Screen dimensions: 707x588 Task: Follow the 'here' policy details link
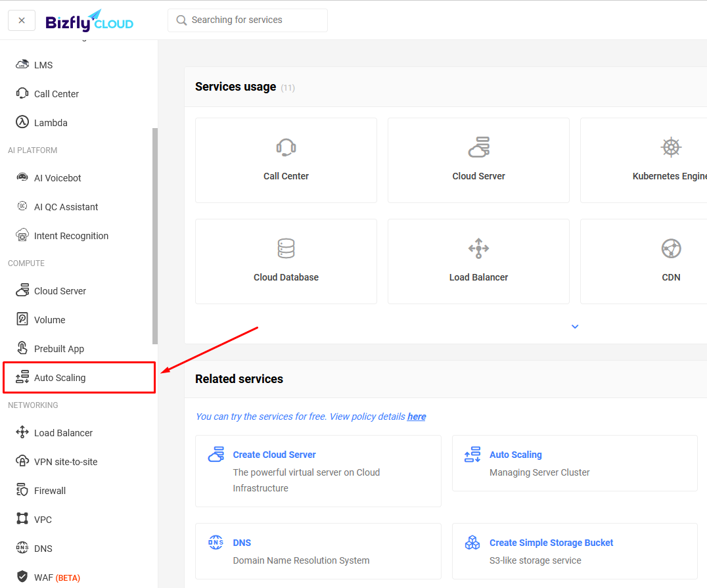pyautogui.click(x=417, y=417)
